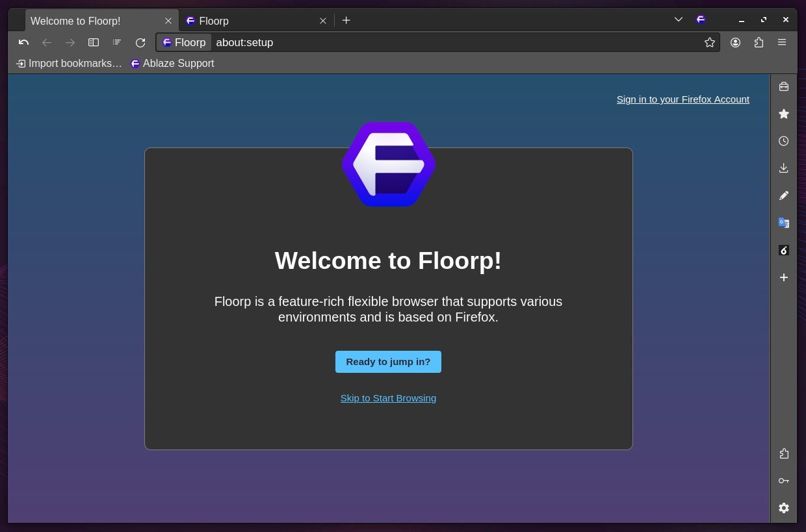Expand the list all tabs dropdown
806x532 pixels.
pyautogui.click(x=679, y=19)
